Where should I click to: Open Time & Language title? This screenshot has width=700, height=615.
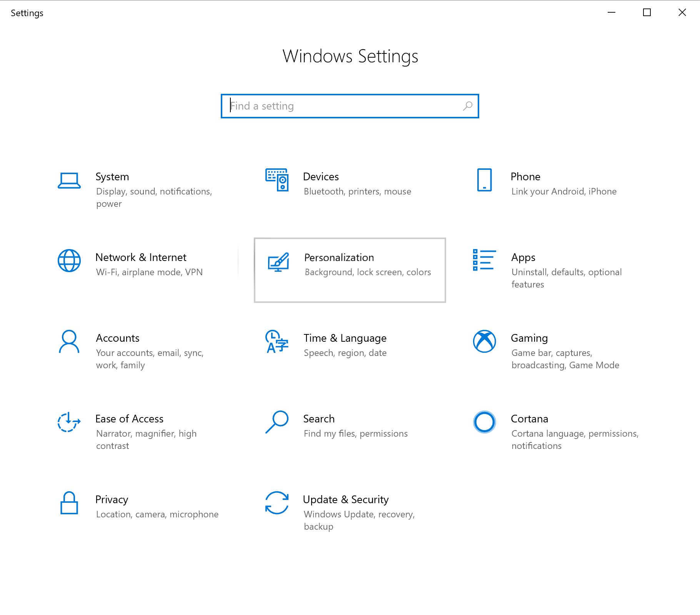pos(345,338)
